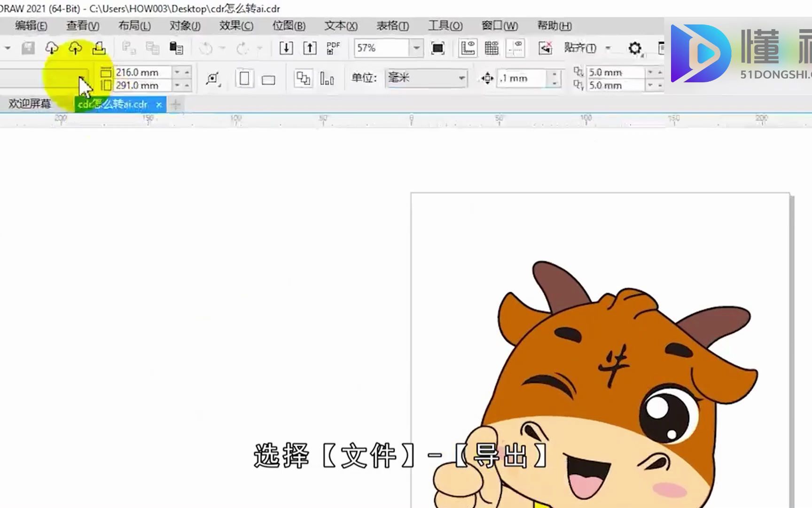Image resolution: width=812 pixels, height=508 pixels.
Task: Open the Redo history dropdown arrow
Action: coord(259,48)
